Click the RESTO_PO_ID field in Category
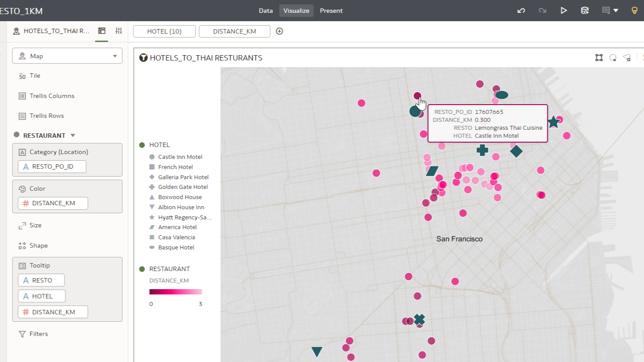The image size is (644, 362). [x=52, y=166]
